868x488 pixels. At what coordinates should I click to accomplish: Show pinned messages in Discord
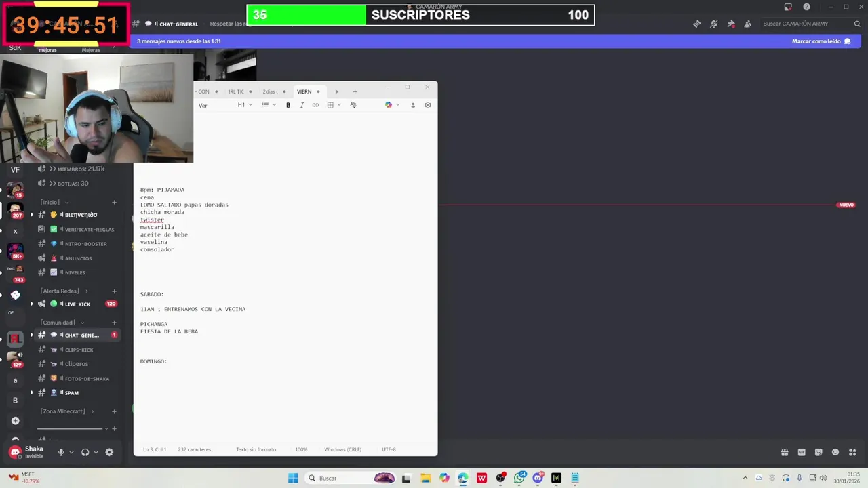731,24
